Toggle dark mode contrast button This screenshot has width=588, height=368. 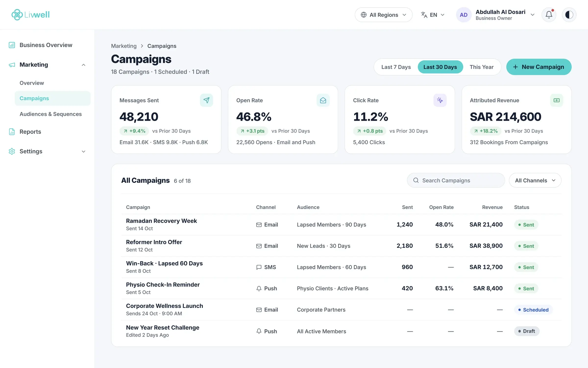(x=569, y=15)
